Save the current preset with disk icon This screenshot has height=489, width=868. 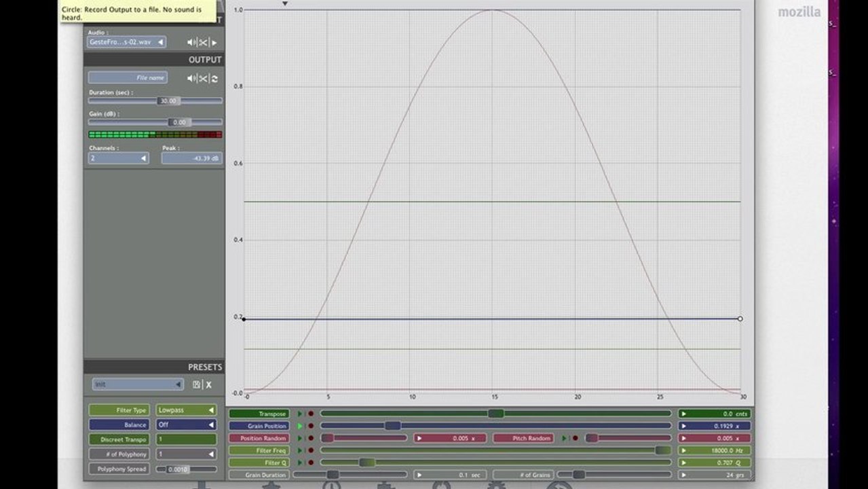[x=197, y=384]
